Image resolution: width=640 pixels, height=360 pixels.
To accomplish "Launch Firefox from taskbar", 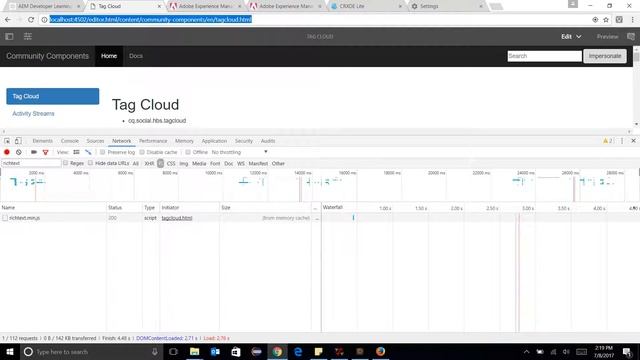I will tap(380, 351).
